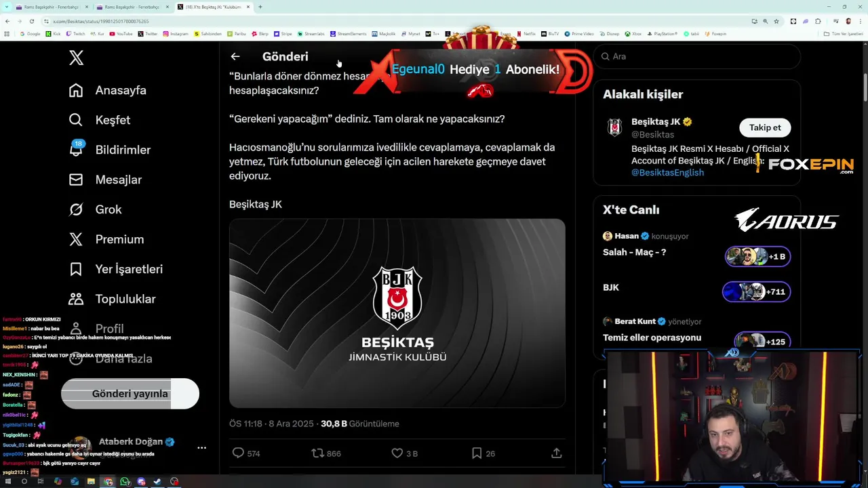Open the Kick bookmark
The height and width of the screenshot is (488, 868).
point(54,34)
